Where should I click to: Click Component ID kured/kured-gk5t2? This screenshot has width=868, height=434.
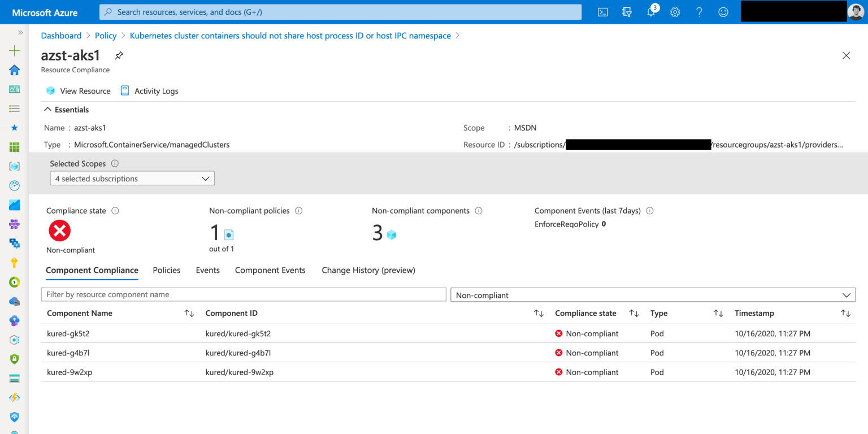238,333
